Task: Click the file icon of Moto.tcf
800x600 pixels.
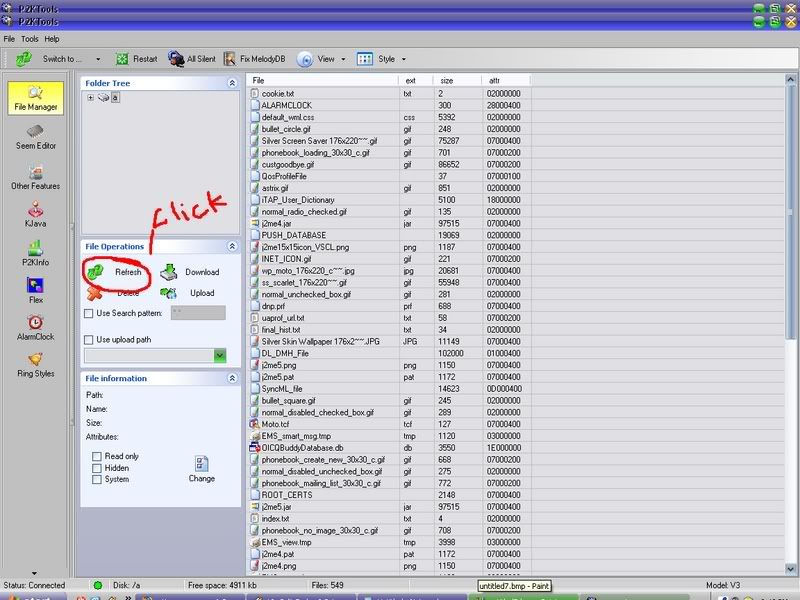Action: (x=255, y=424)
